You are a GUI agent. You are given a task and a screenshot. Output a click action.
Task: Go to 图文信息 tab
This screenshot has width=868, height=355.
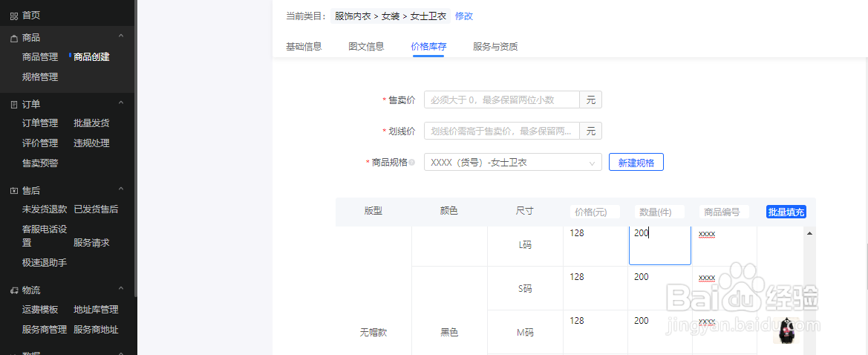pyautogui.click(x=366, y=47)
